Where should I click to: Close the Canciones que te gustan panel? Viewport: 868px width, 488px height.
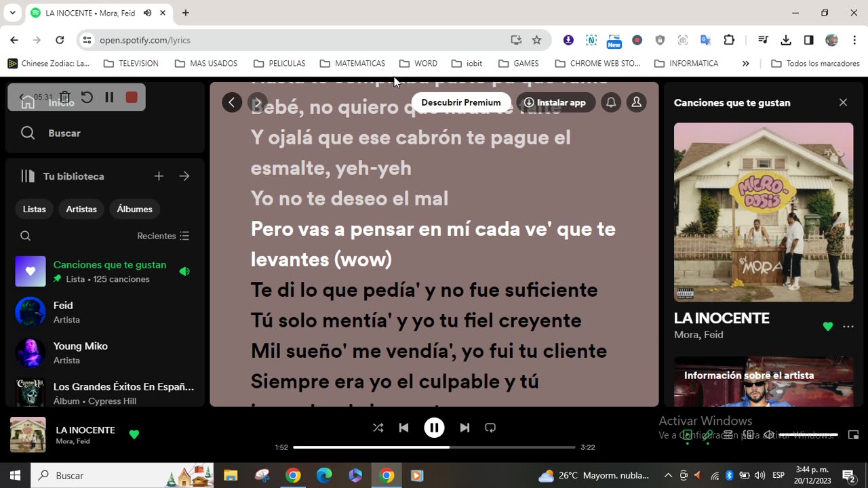[843, 102]
